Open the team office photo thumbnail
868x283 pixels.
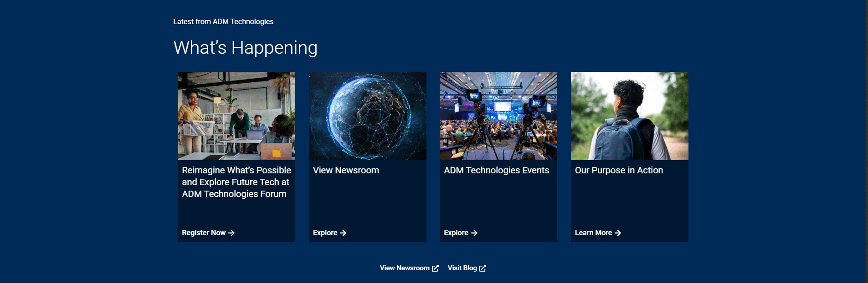236,116
